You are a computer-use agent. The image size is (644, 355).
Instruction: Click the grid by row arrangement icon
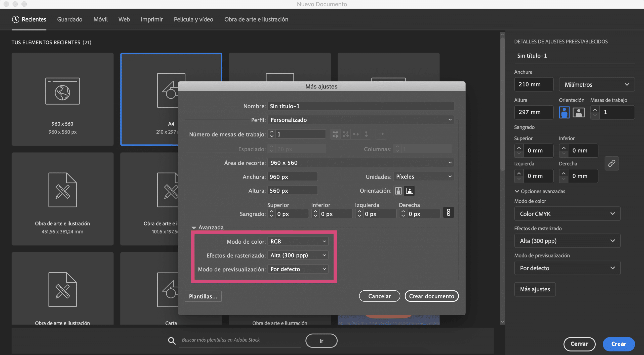pyautogui.click(x=335, y=134)
